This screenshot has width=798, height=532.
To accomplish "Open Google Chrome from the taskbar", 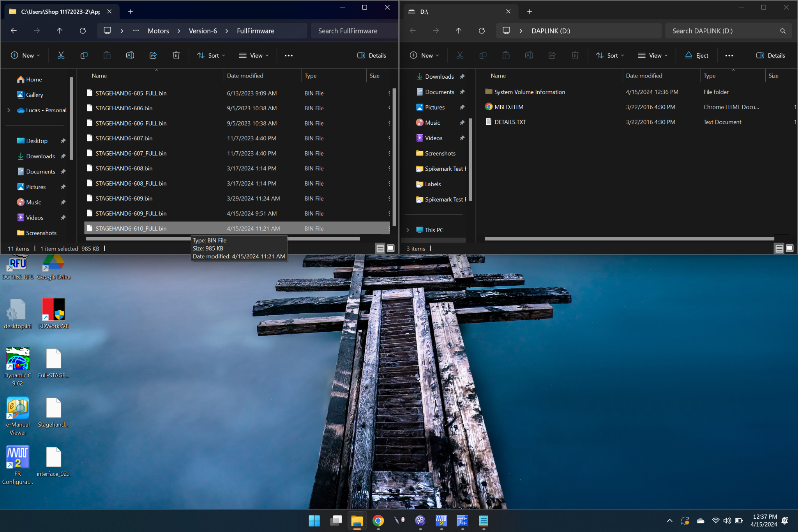I will (x=378, y=521).
